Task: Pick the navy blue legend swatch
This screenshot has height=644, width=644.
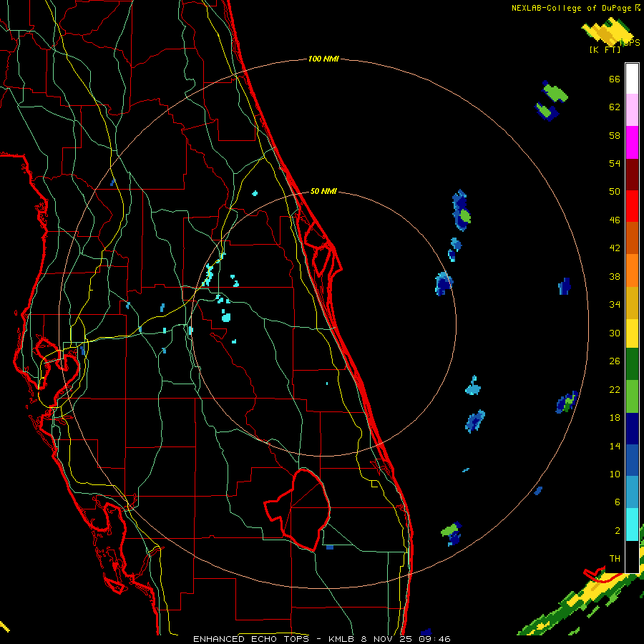Action: click(632, 429)
